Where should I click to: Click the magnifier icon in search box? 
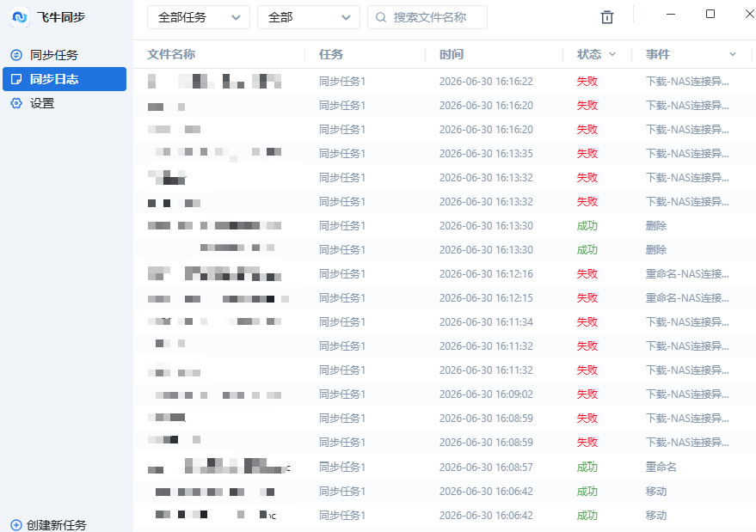[381, 17]
